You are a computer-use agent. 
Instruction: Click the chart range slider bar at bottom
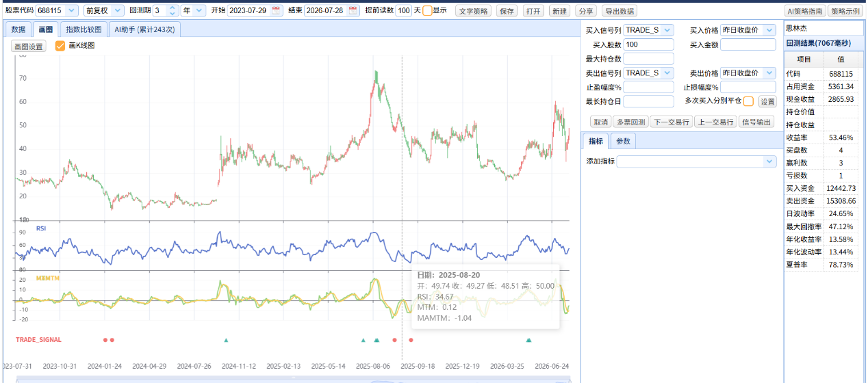point(294,380)
